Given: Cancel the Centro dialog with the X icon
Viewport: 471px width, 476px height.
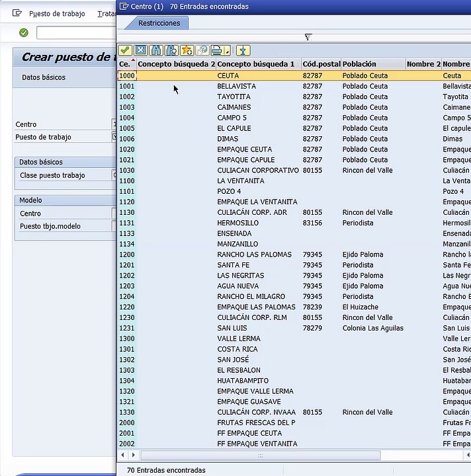Looking at the screenshot, I should [141, 50].
